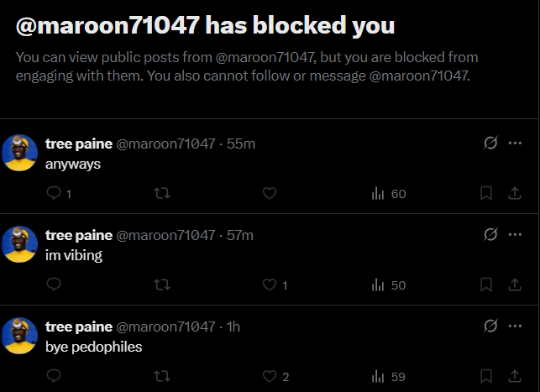Bookmark the 'im vibing' post

coord(486,285)
